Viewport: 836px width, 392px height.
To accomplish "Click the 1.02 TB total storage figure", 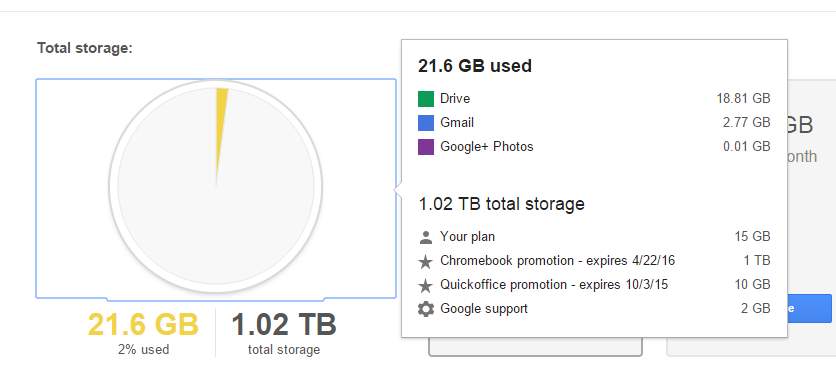I will (284, 325).
